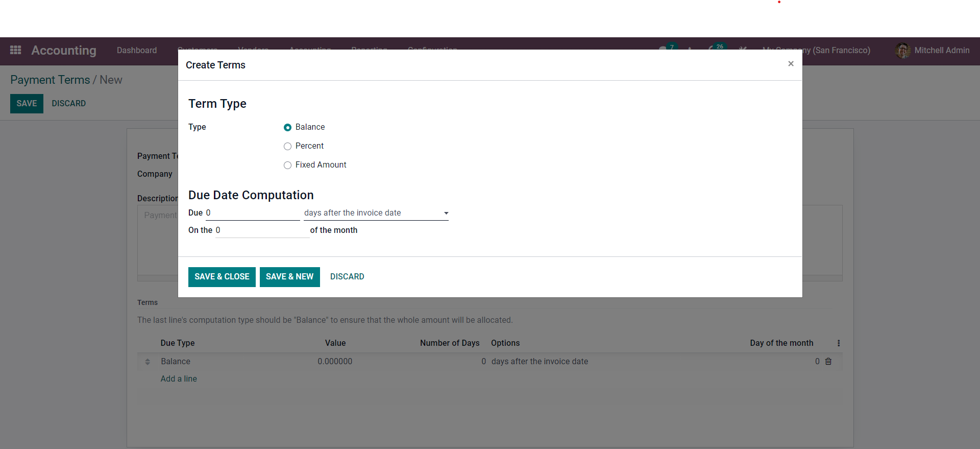Click Save & Close button
980x449 pixels.
coord(222,277)
